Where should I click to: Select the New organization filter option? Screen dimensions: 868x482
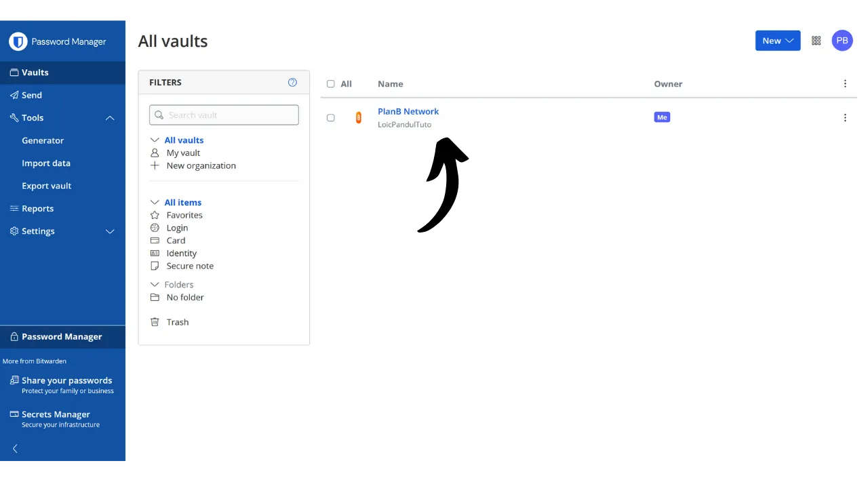tap(201, 165)
